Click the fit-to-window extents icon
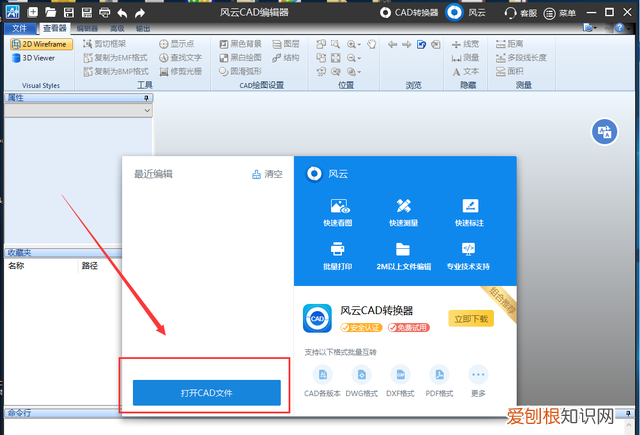Image resolution: width=640 pixels, height=435 pixels. click(336, 58)
